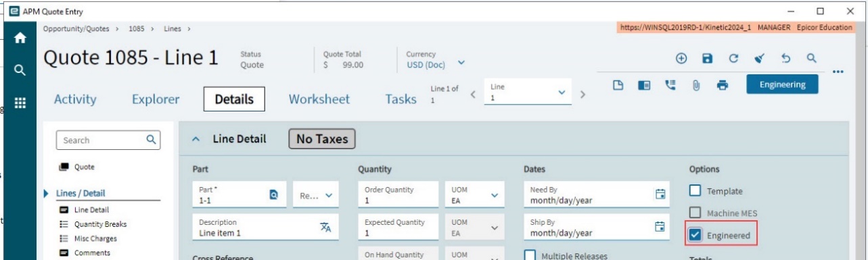The image size is (868, 260).
Task: Click the 'Epicor Education' company label
Action: click(x=825, y=27)
